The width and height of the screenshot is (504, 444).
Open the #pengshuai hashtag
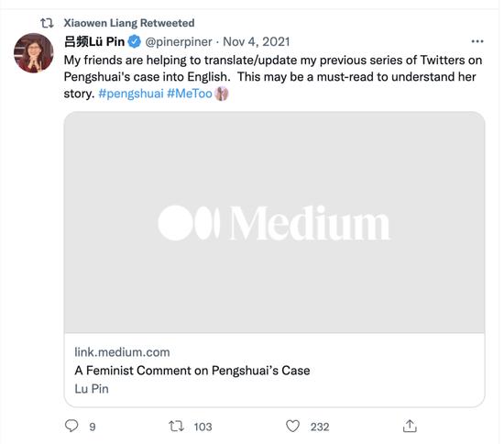(x=131, y=94)
